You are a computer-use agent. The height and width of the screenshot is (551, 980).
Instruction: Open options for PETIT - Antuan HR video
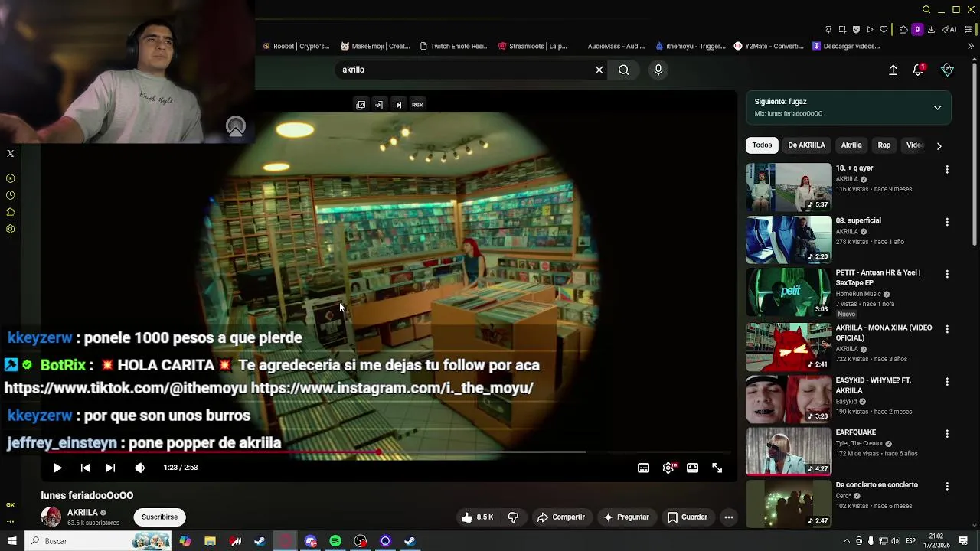pyautogui.click(x=947, y=274)
